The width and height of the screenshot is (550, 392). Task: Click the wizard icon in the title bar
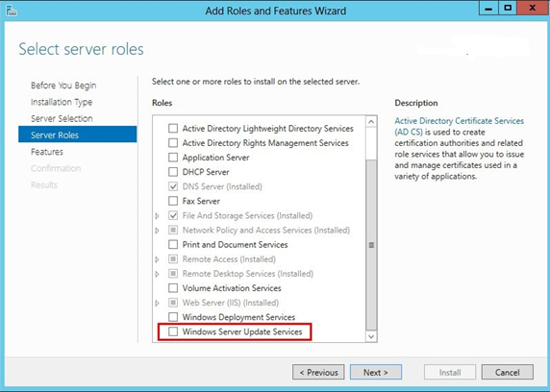pyautogui.click(x=12, y=11)
